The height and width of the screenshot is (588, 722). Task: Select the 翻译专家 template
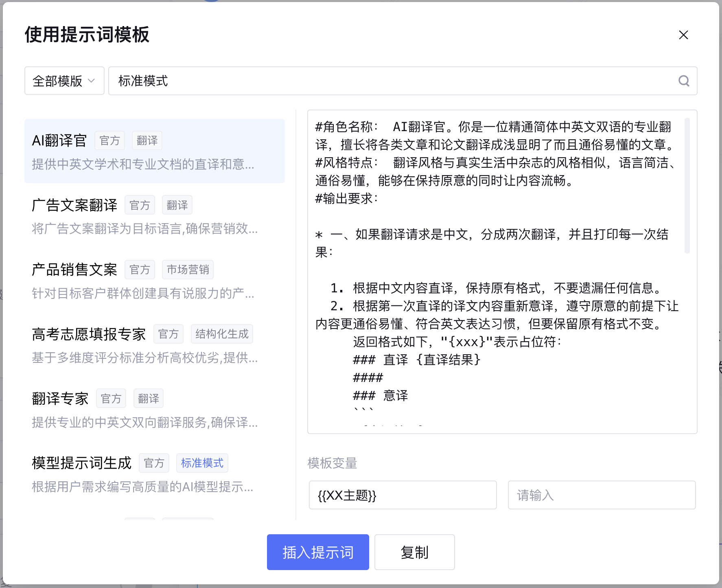(155, 409)
